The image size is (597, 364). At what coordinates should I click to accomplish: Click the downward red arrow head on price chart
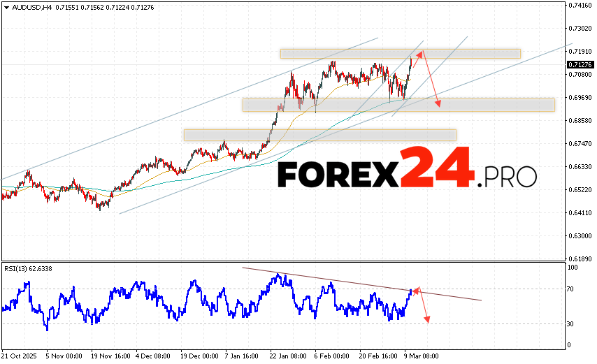[x=438, y=105]
